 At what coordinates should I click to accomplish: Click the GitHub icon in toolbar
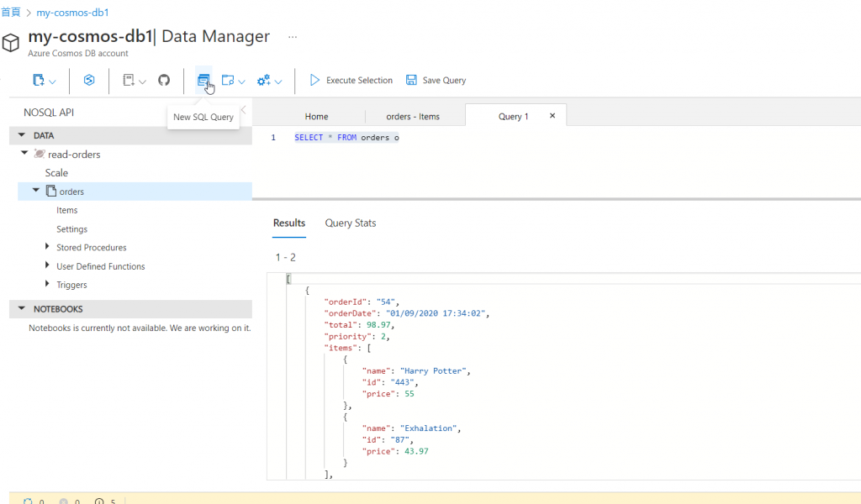[x=164, y=81]
